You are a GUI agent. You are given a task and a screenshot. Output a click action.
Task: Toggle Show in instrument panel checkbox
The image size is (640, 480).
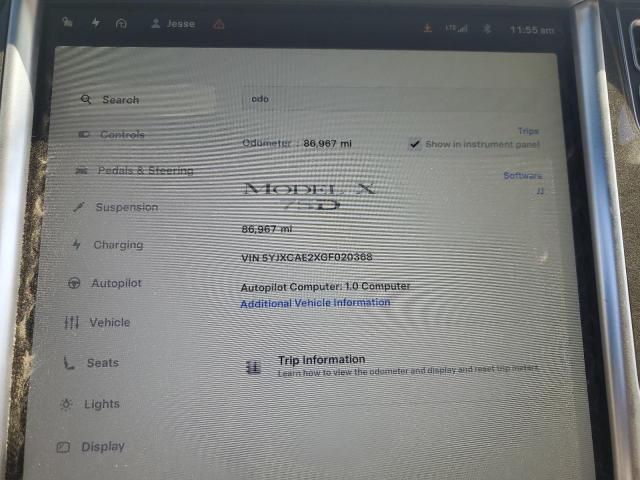[415, 144]
